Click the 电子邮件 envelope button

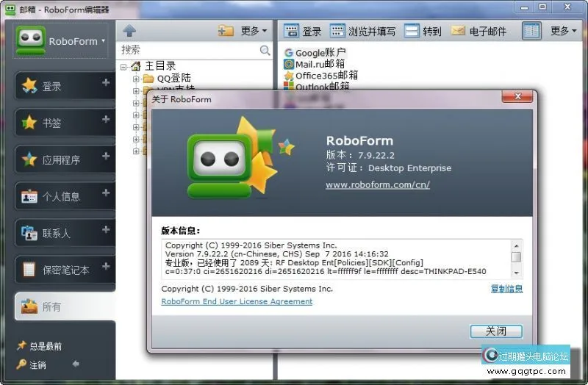coord(478,31)
